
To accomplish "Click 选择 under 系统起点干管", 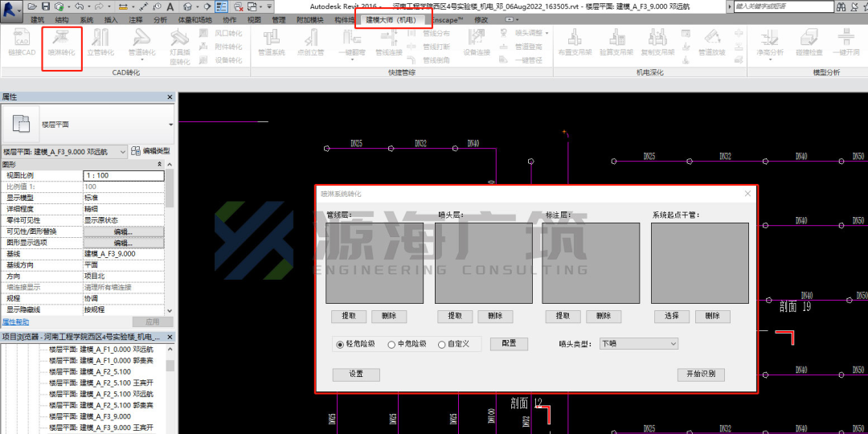I will click(672, 317).
